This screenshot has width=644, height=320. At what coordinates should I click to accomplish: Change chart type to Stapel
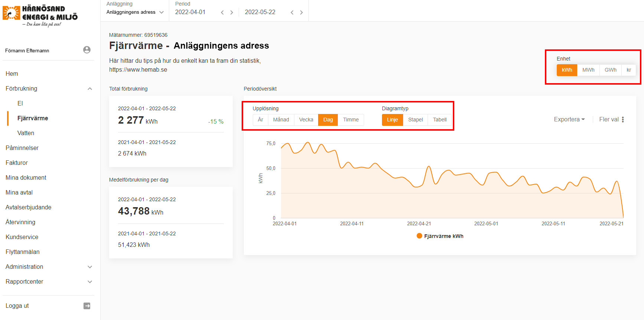[x=415, y=120]
